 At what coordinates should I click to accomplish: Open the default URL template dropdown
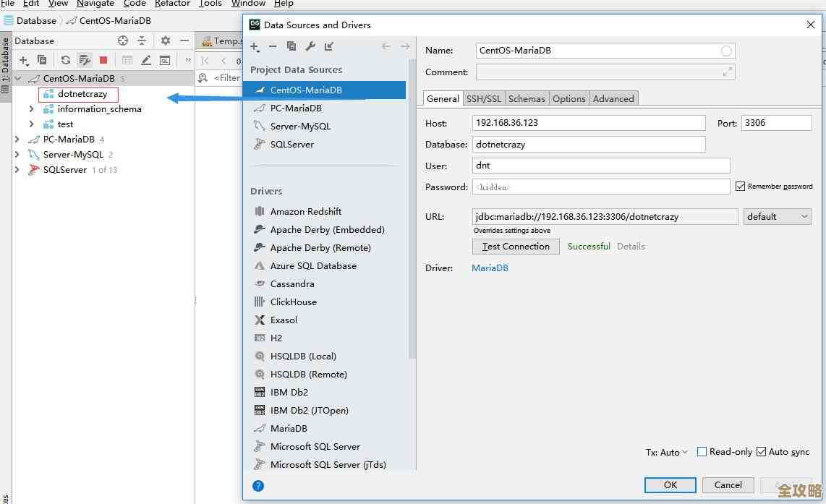778,216
